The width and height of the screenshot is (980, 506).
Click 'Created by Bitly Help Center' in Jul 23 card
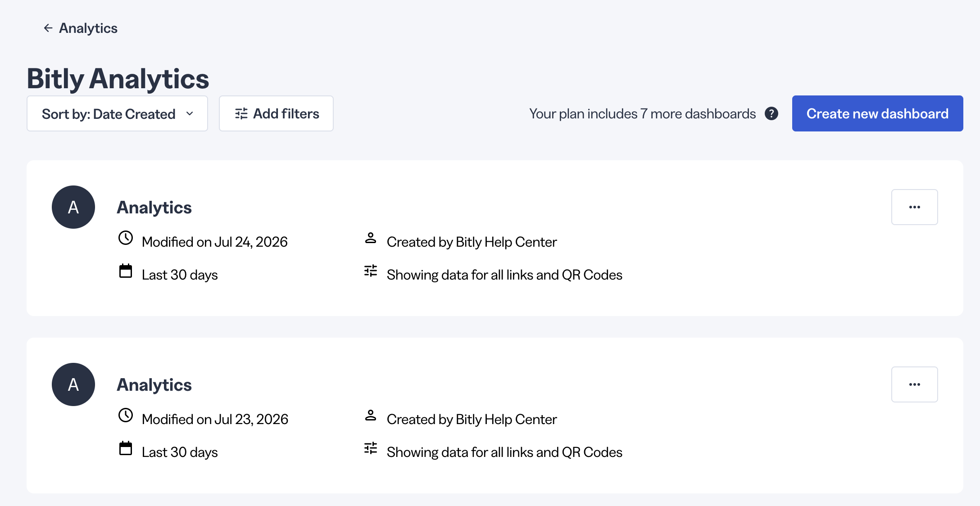click(x=472, y=420)
